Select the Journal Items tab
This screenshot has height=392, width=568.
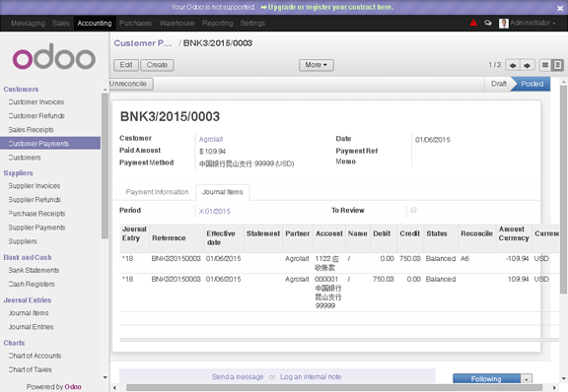tap(223, 192)
